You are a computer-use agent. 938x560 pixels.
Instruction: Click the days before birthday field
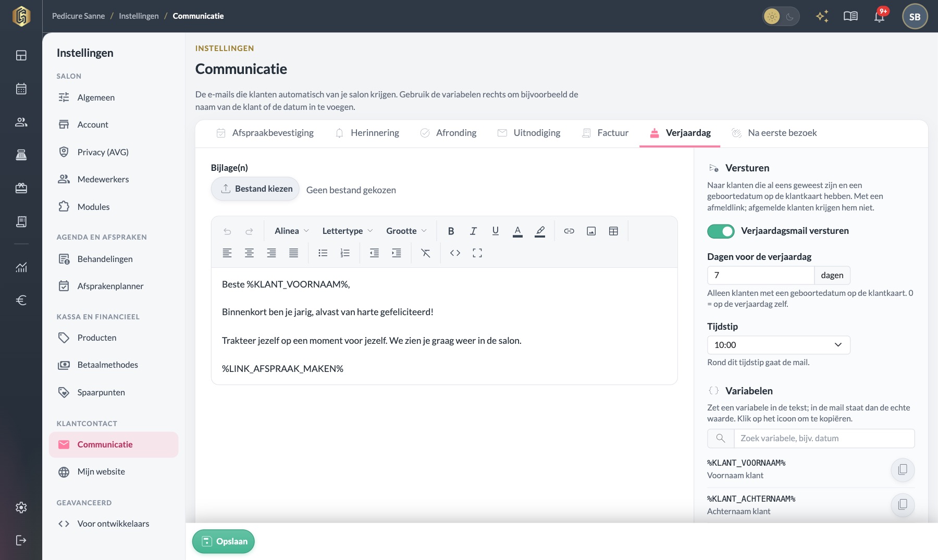tap(760, 275)
